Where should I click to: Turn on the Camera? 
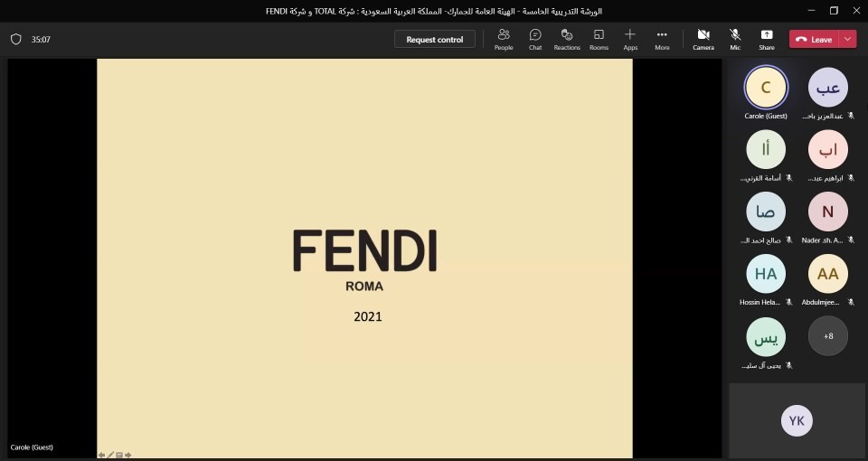pos(703,39)
